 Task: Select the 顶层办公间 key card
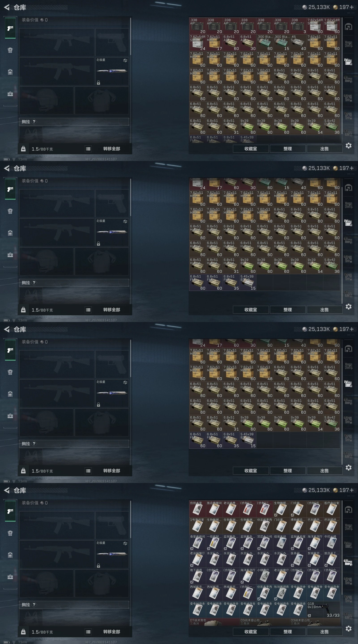[x=265, y=542]
